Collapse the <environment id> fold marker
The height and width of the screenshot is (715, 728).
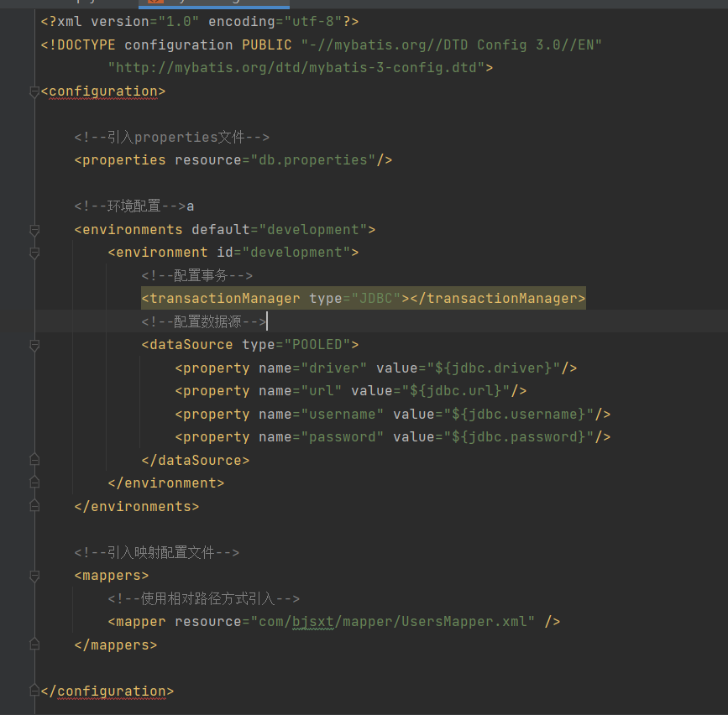(34, 253)
